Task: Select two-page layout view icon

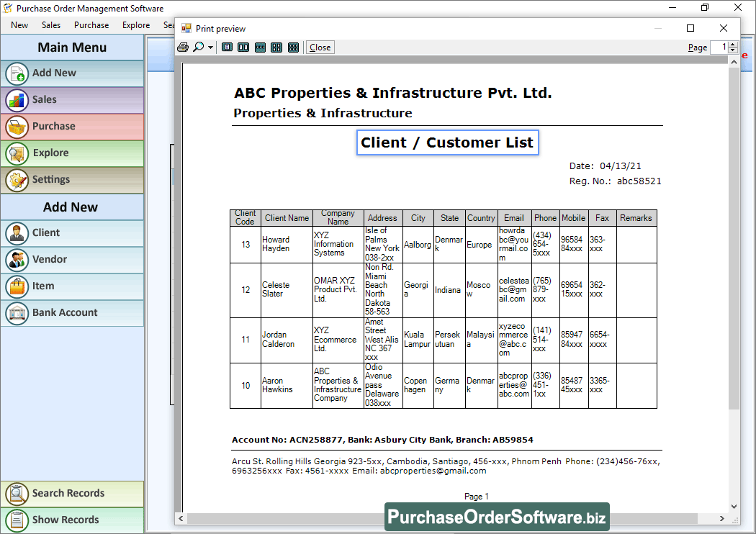Action: (243, 47)
